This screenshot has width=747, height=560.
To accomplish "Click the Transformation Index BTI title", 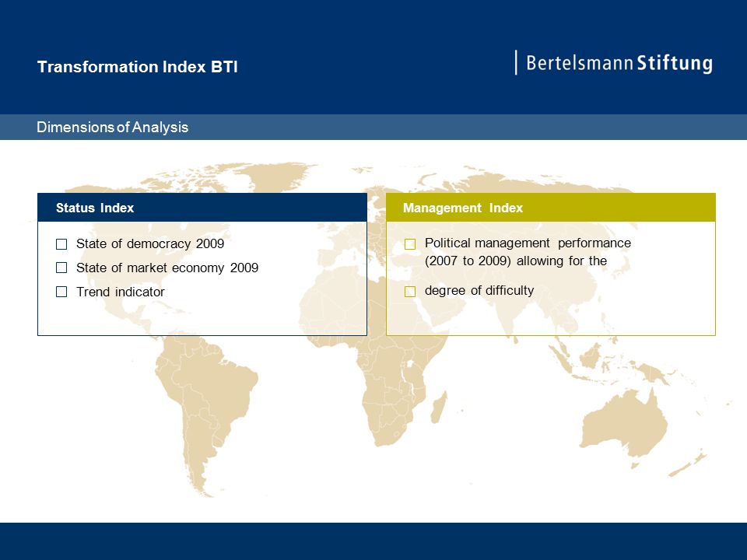I will point(137,67).
